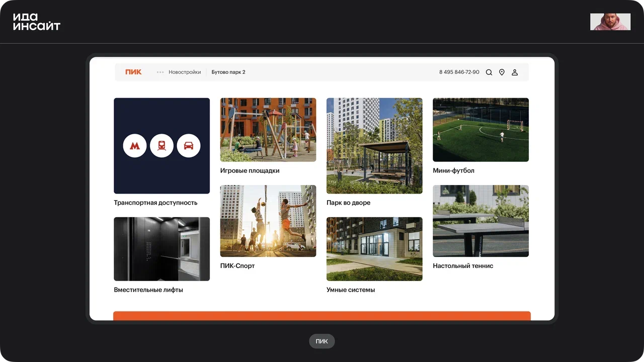Click the train transport icon

pos(162,146)
